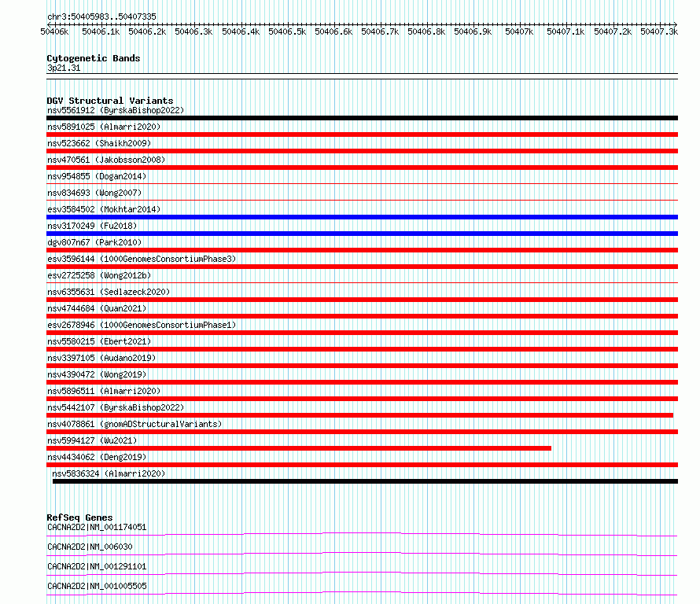Open nsv3170249 (Fu2018) variant label
Viewport: 700px width, 604px height.
(92, 226)
